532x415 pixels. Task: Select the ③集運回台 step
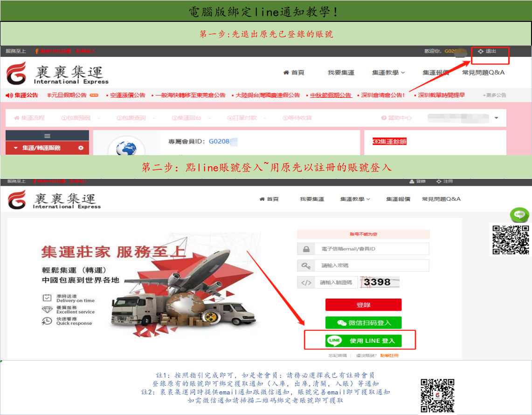point(186,118)
